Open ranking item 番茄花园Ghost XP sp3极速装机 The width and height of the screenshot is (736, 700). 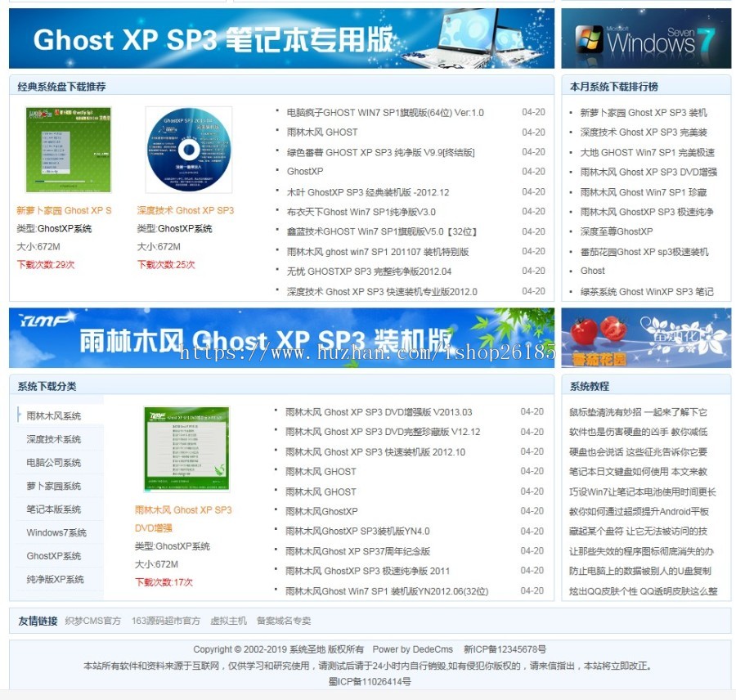pos(644,252)
